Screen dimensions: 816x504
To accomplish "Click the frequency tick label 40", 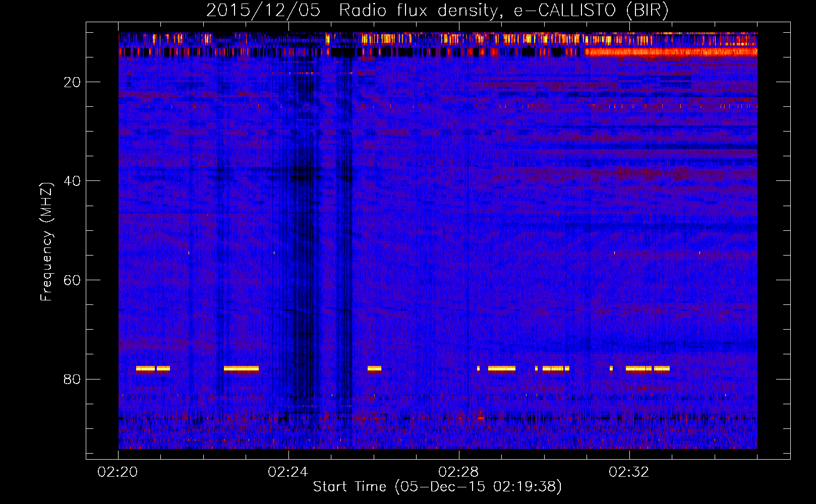I will (x=72, y=181).
